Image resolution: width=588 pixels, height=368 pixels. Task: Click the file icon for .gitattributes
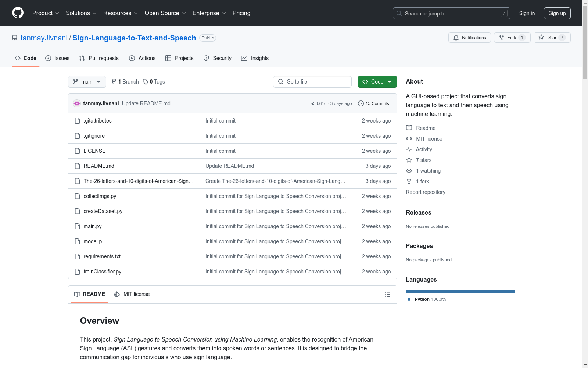[77, 121]
